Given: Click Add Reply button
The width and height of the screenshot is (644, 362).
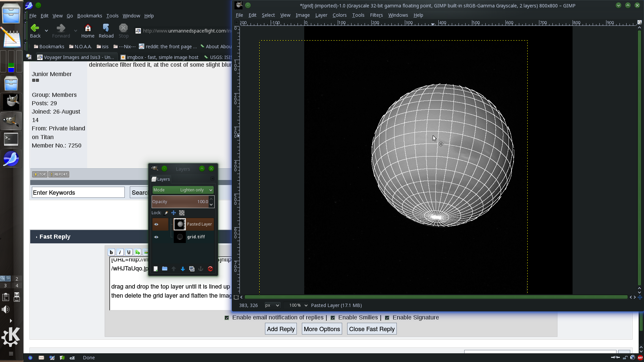Looking at the screenshot, I should coord(281,329).
